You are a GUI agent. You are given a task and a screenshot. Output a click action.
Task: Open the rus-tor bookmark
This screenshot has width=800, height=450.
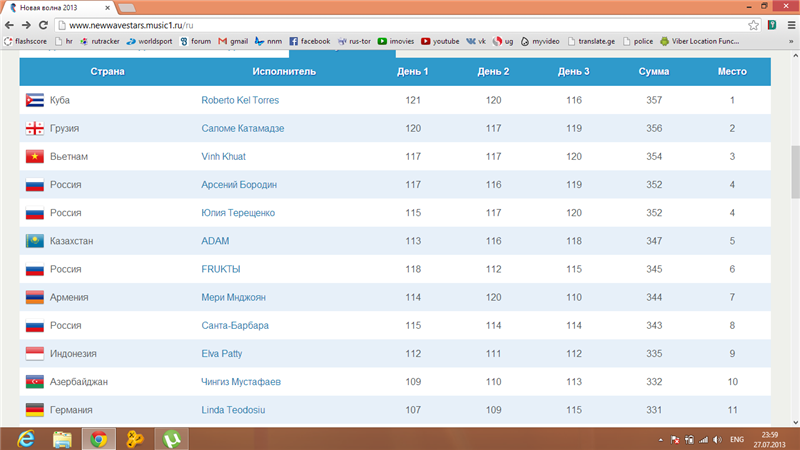(354, 41)
